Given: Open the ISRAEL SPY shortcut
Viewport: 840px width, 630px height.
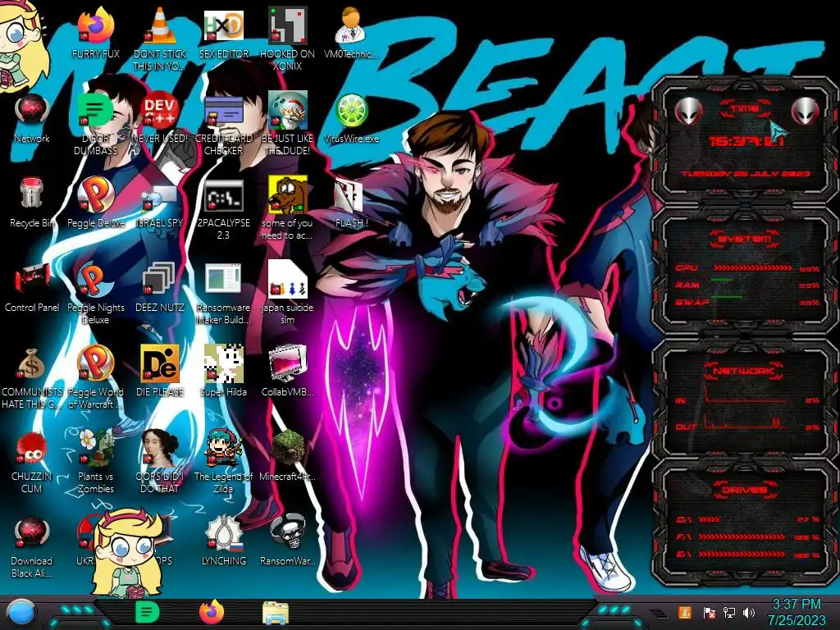Looking at the screenshot, I should click(x=160, y=196).
